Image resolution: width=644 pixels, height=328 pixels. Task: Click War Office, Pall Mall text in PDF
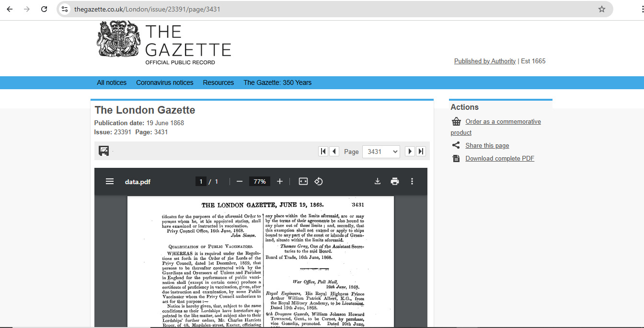(x=315, y=281)
